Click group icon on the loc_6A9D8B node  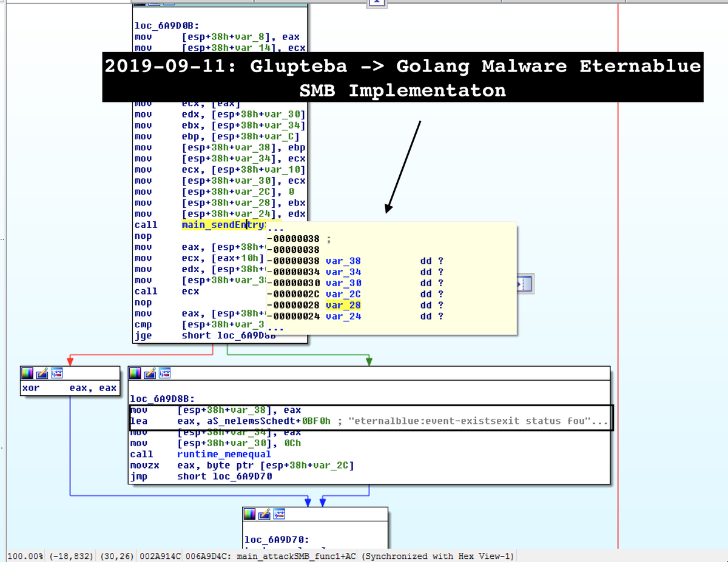(x=165, y=373)
